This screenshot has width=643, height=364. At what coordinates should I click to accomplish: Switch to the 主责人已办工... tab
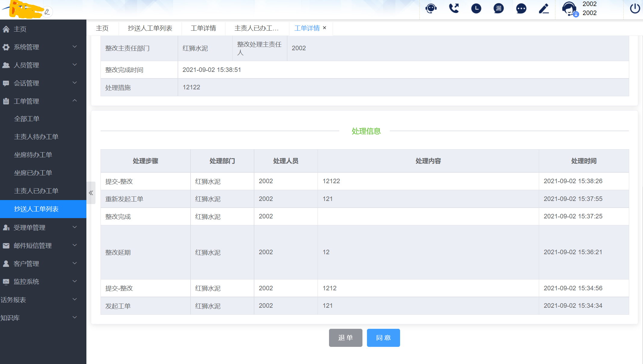pyautogui.click(x=256, y=28)
